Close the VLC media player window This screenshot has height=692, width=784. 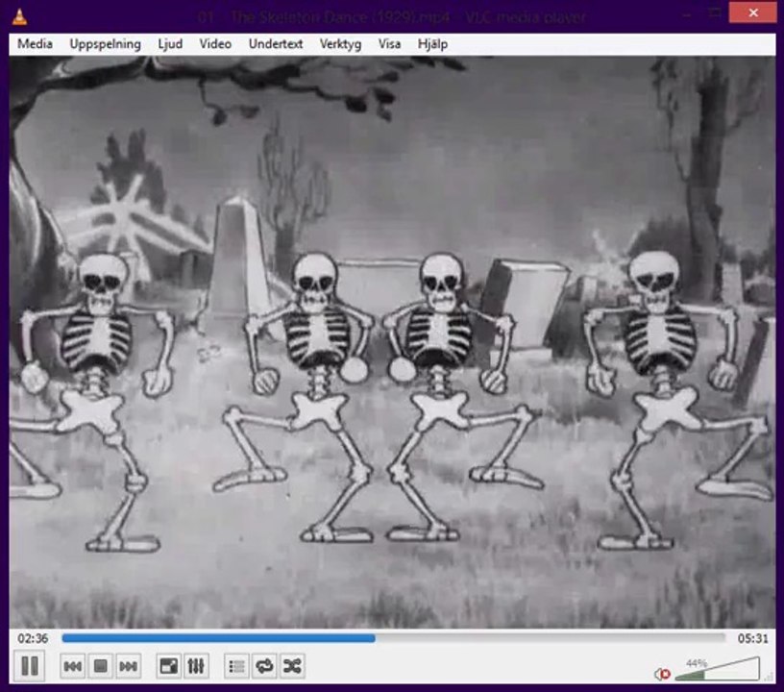[x=752, y=13]
